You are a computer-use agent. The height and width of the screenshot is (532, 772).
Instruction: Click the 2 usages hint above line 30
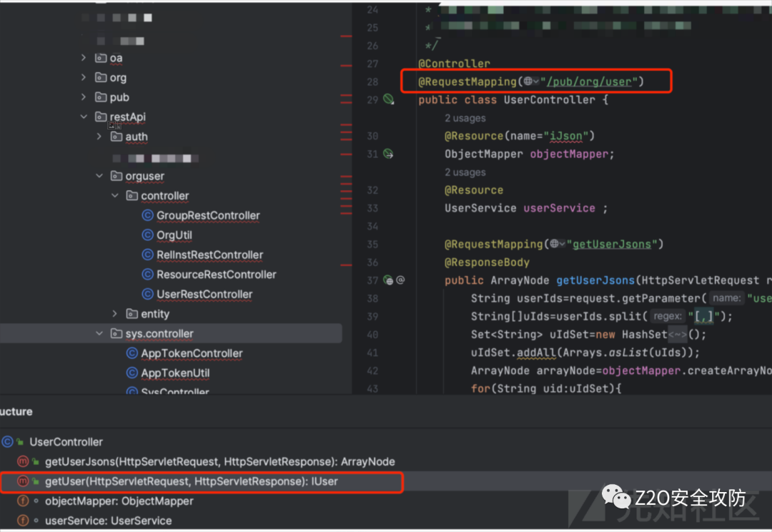tap(465, 118)
